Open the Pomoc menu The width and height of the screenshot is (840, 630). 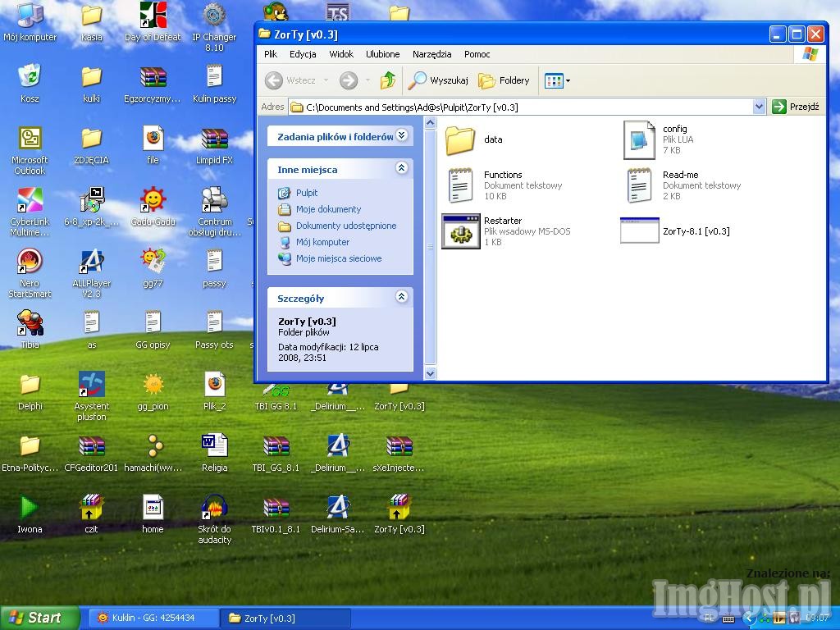[x=477, y=54]
